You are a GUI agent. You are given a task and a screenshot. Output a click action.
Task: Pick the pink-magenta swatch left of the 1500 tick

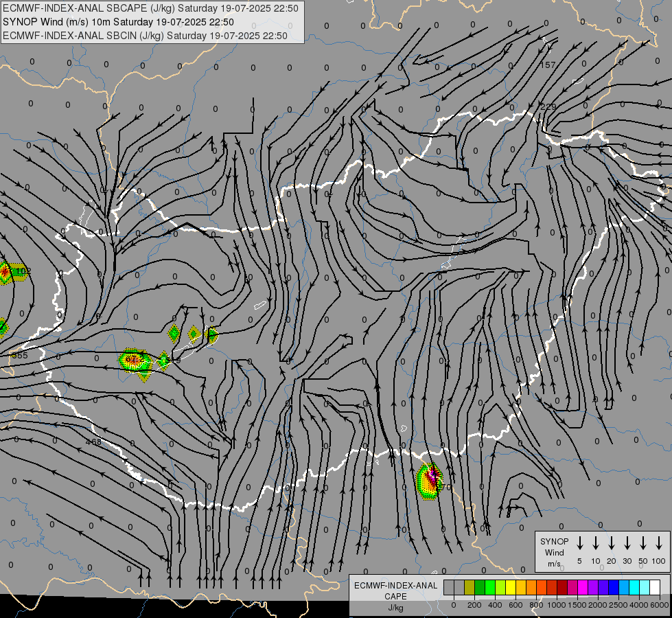(x=572, y=587)
